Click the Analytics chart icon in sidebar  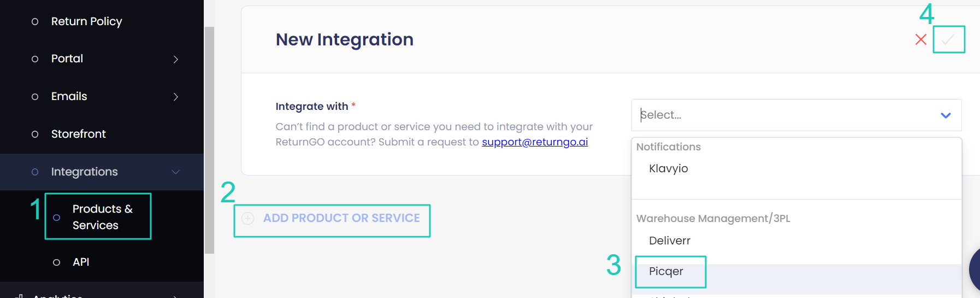(x=20, y=296)
